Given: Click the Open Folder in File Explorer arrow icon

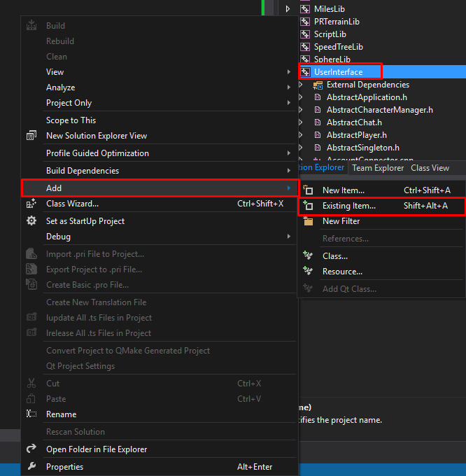Looking at the screenshot, I should [31, 449].
